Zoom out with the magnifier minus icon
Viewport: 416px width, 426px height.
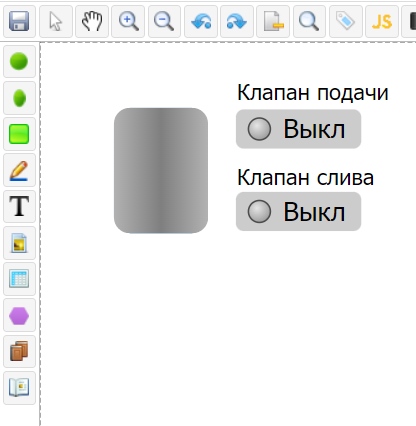(x=164, y=21)
